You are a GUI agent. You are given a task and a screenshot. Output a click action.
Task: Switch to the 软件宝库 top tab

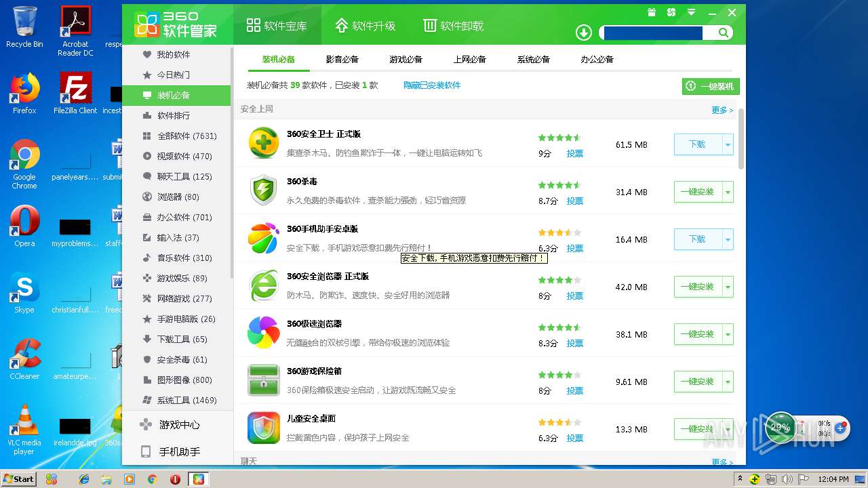pos(277,26)
